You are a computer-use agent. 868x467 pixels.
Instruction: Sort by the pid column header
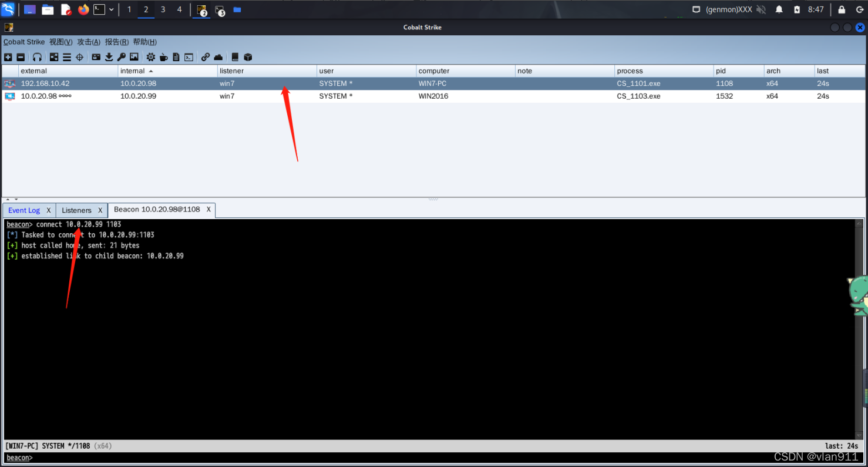coord(739,71)
